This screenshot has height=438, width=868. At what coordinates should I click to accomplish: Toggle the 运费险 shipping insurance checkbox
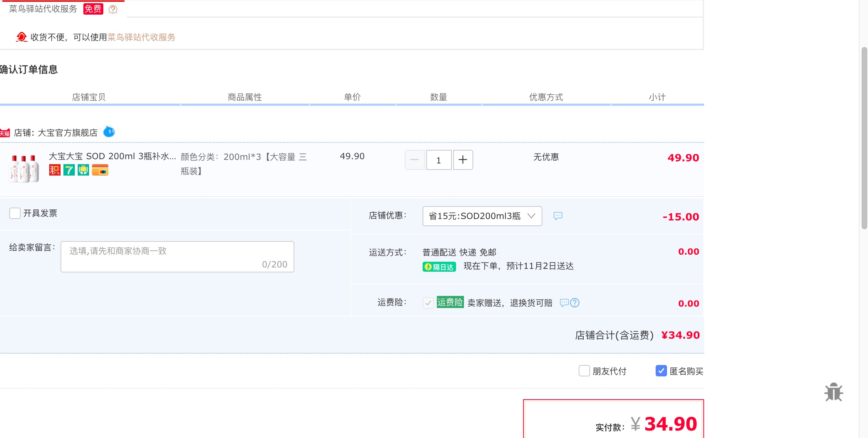point(428,303)
